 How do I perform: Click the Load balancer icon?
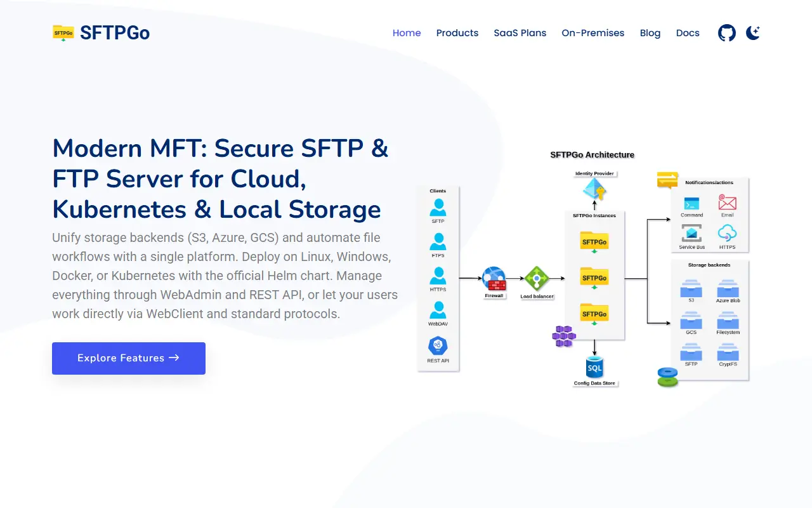(x=537, y=278)
